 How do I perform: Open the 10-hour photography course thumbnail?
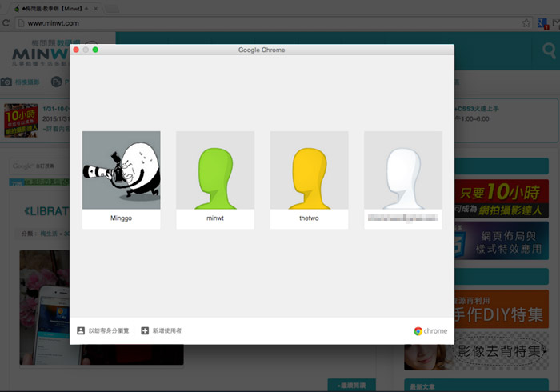click(x=21, y=120)
